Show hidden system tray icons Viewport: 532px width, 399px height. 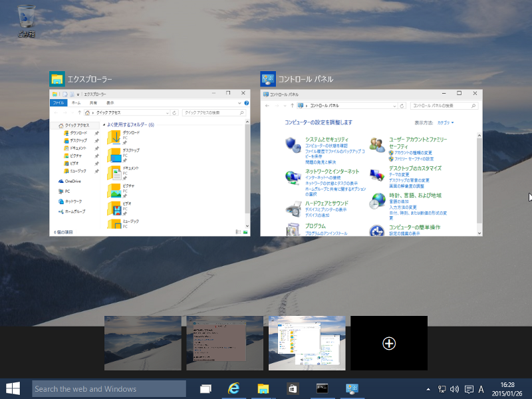click(428, 389)
